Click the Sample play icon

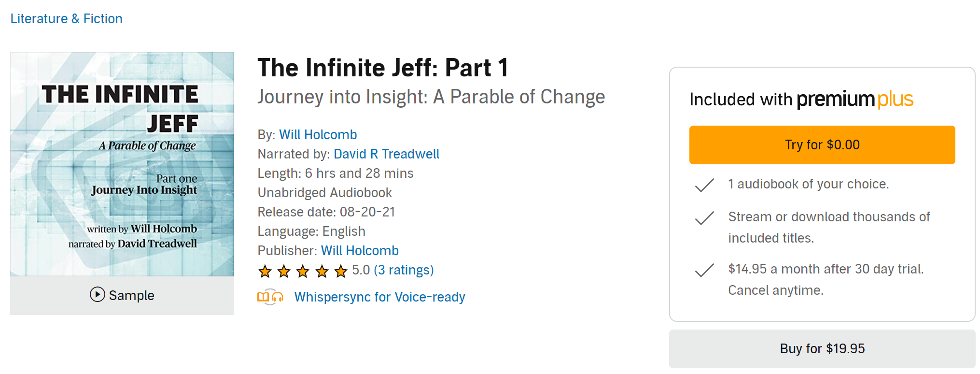tap(97, 295)
